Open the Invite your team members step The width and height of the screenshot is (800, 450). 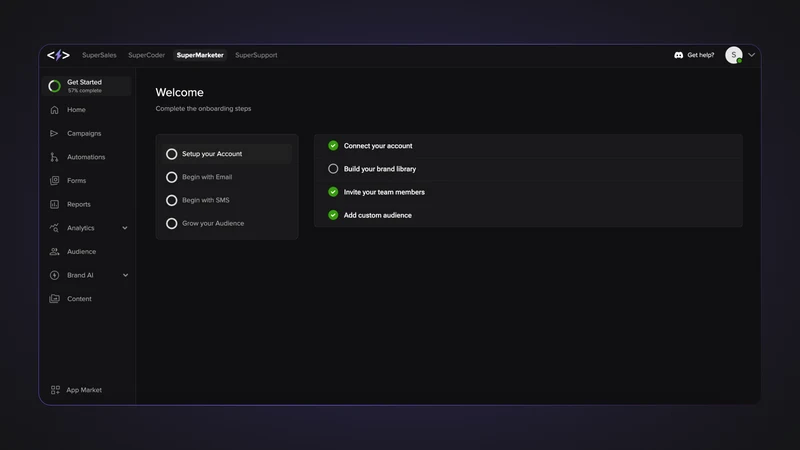528,192
